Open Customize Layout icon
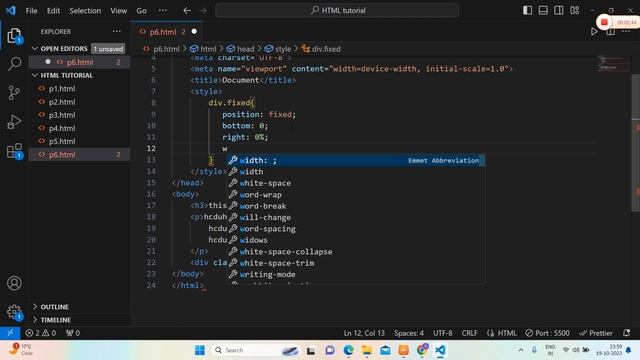Image resolution: width=640 pixels, height=360 pixels. [x=575, y=10]
